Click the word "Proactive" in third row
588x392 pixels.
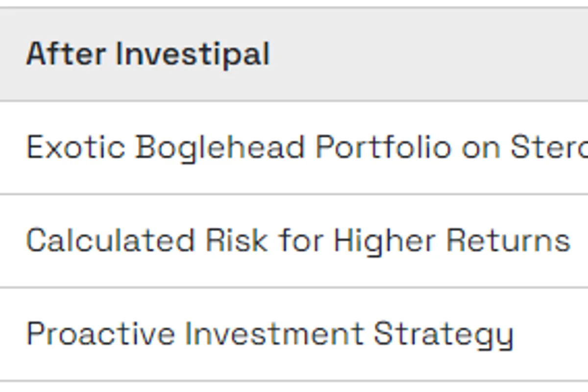tap(100, 334)
